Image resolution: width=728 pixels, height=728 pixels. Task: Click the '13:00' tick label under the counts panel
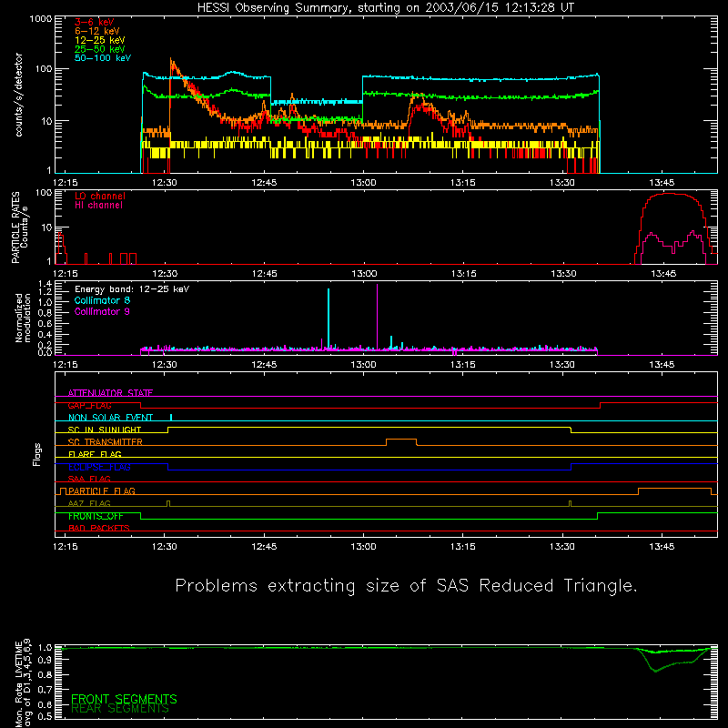pyautogui.click(x=363, y=183)
